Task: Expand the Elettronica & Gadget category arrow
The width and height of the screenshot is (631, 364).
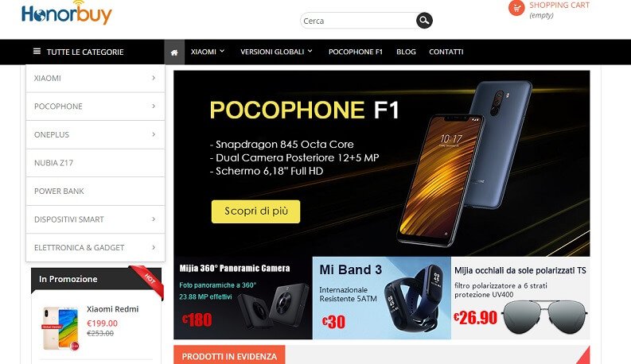Action: coord(154,247)
